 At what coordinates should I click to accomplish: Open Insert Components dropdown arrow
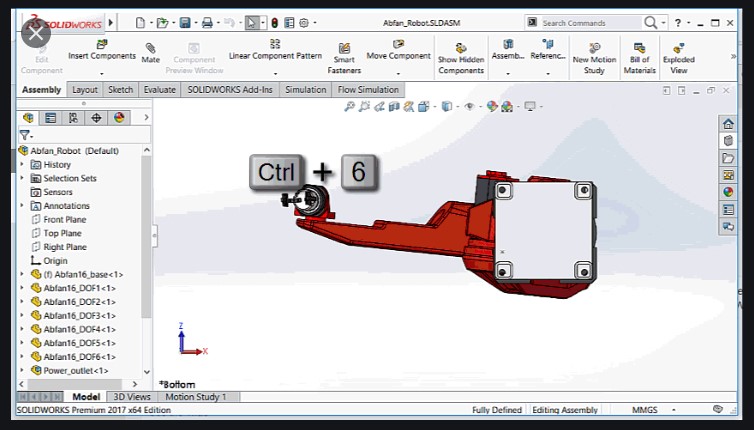tap(102, 74)
